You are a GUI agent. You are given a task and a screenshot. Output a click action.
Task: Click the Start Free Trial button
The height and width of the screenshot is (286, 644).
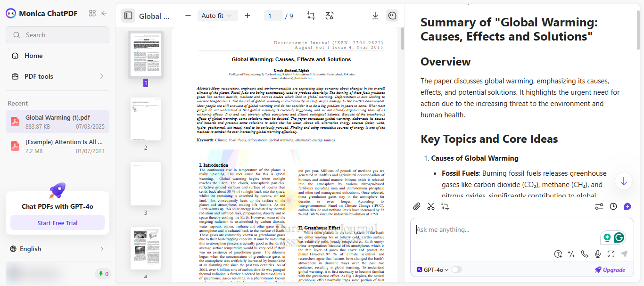(58, 223)
